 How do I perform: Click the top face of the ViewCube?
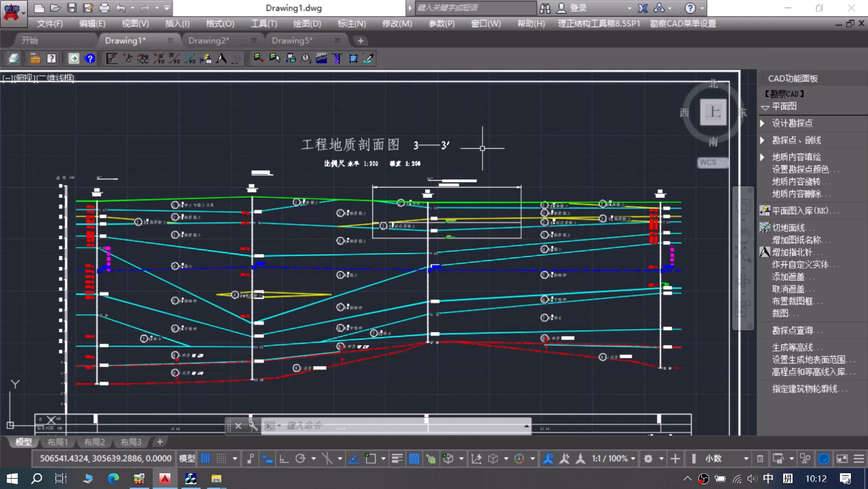[713, 112]
